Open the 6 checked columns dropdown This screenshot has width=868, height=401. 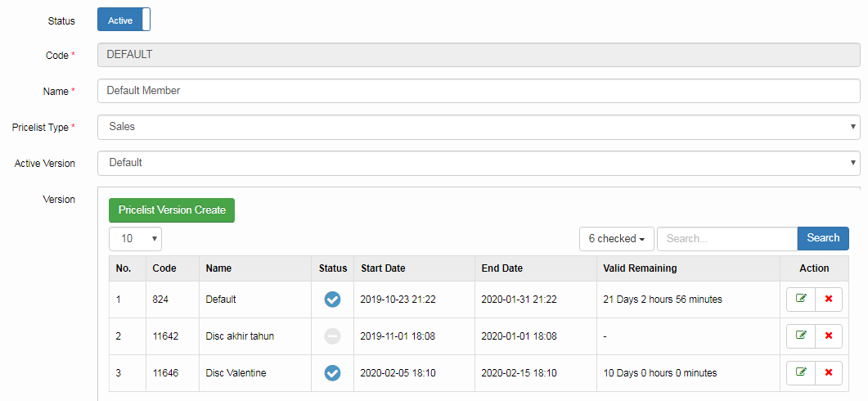(616, 239)
